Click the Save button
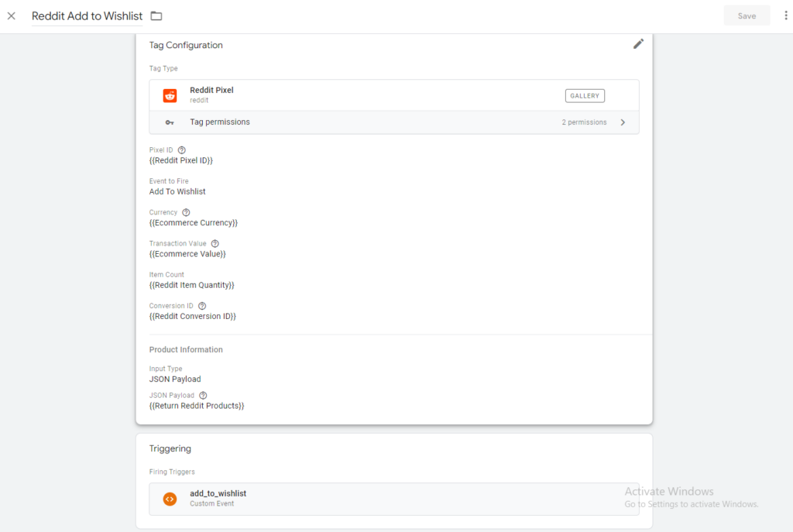Image resolution: width=793 pixels, height=532 pixels. click(x=747, y=15)
